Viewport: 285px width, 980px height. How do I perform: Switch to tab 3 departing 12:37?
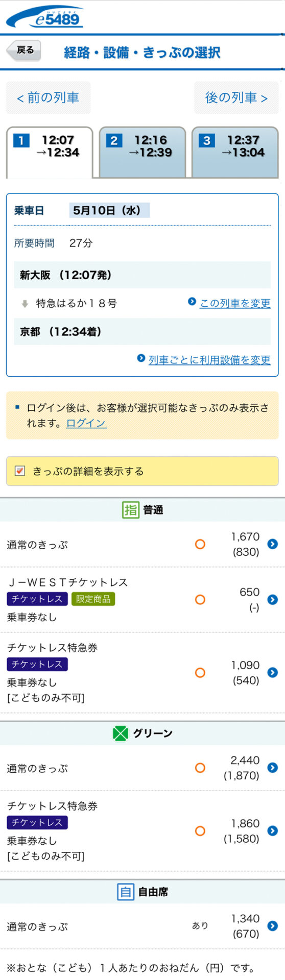click(235, 152)
